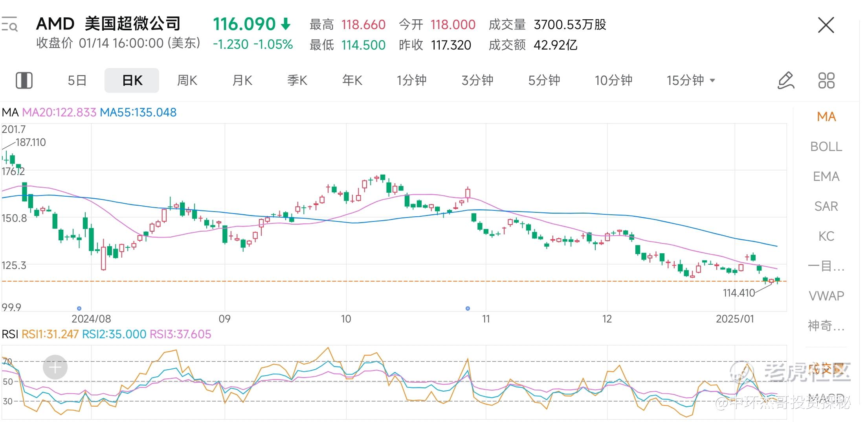Select the 3分钟 interval tab

click(477, 80)
